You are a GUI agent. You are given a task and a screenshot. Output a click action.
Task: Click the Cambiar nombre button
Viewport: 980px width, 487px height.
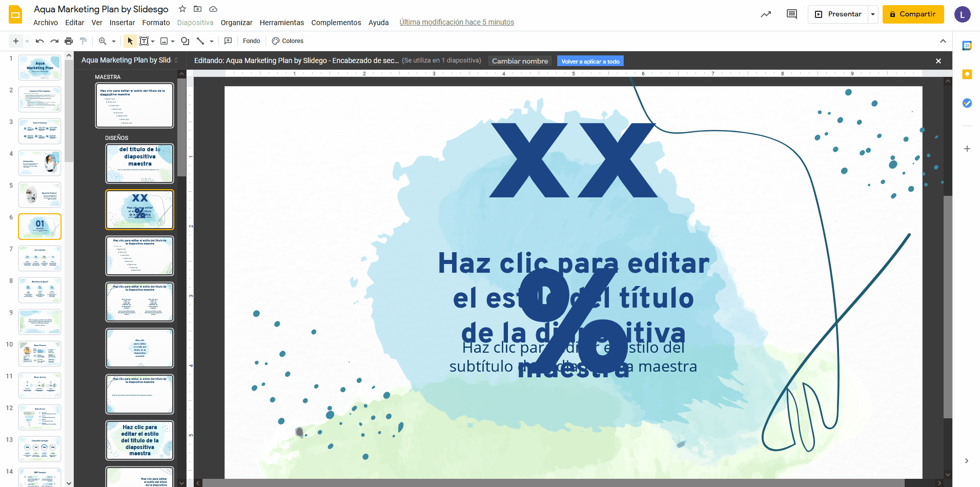[520, 61]
